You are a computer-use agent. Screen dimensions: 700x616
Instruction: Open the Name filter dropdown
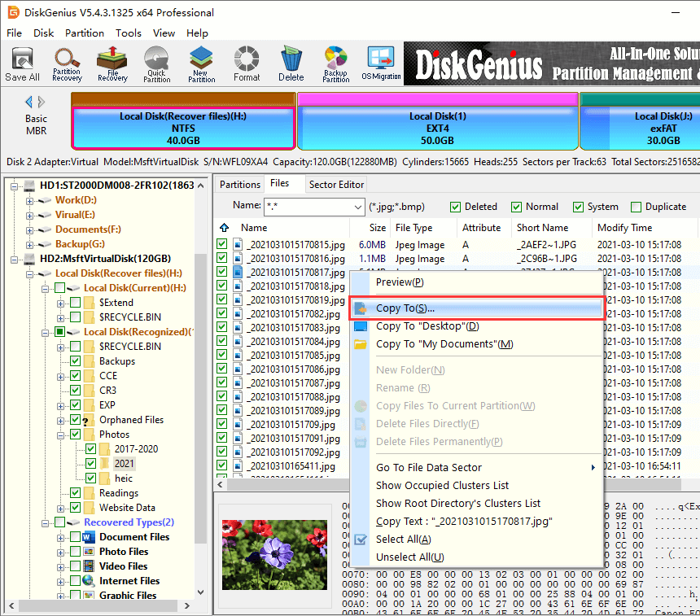pyautogui.click(x=357, y=207)
